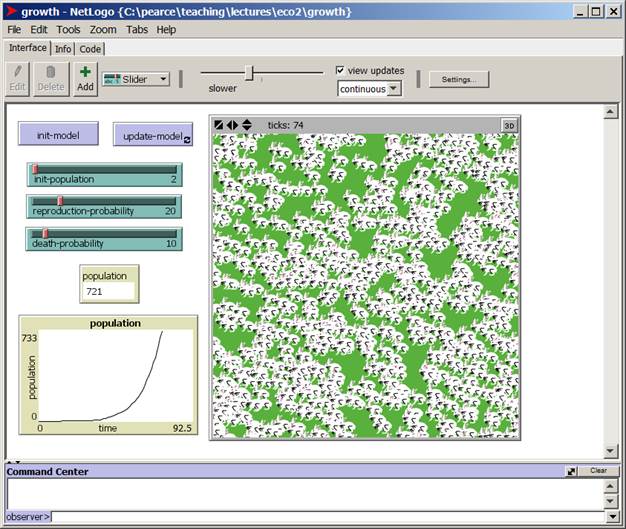The width and height of the screenshot is (626, 529).
Task: Click the green plus Add icon
Action: tap(85, 78)
